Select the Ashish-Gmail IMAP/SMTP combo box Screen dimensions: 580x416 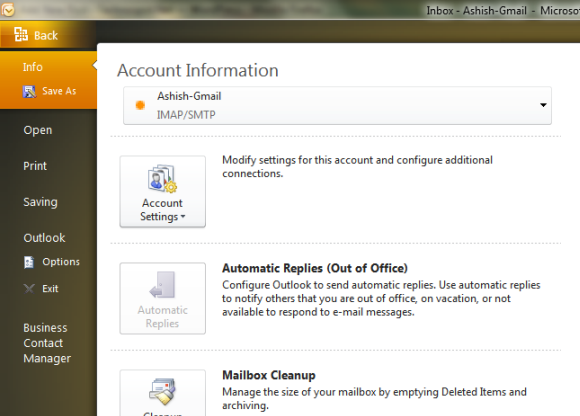coord(337,105)
